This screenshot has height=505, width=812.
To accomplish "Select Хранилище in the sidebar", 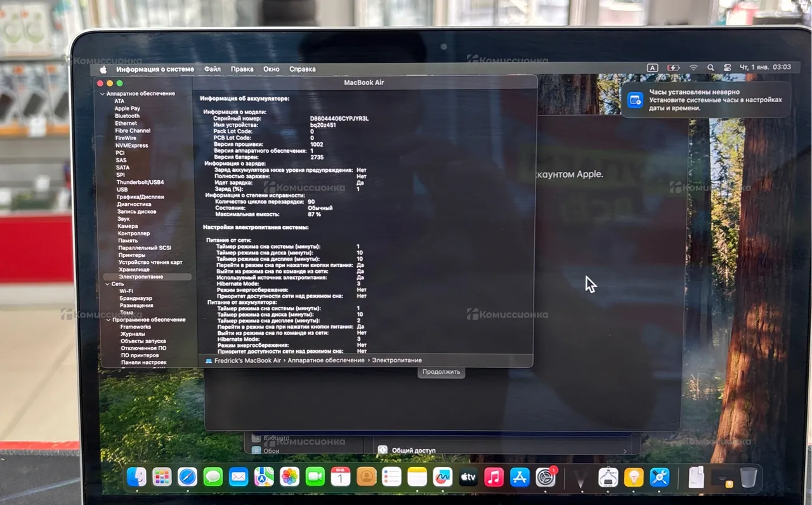I will (x=134, y=270).
